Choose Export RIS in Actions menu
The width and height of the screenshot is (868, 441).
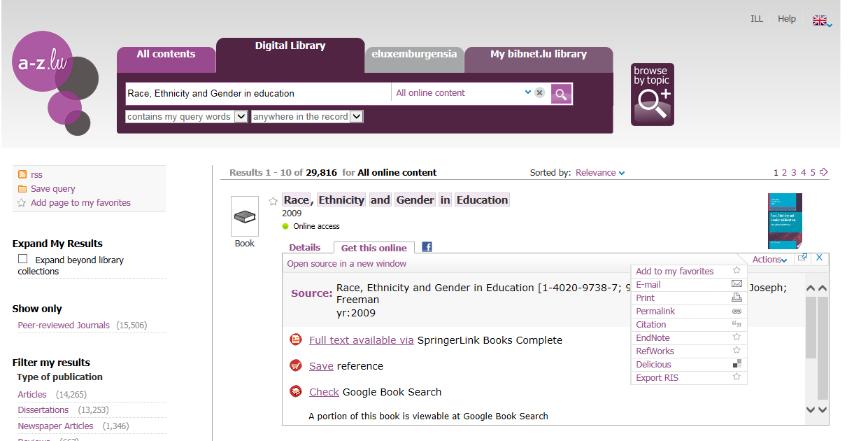(657, 378)
